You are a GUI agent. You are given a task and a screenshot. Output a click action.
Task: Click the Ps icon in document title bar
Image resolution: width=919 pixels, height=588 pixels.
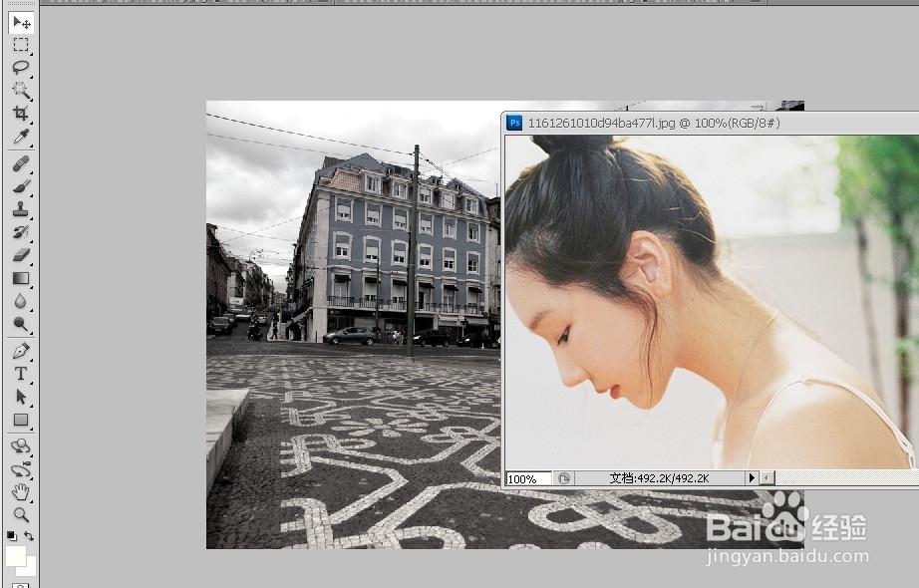(x=514, y=124)
